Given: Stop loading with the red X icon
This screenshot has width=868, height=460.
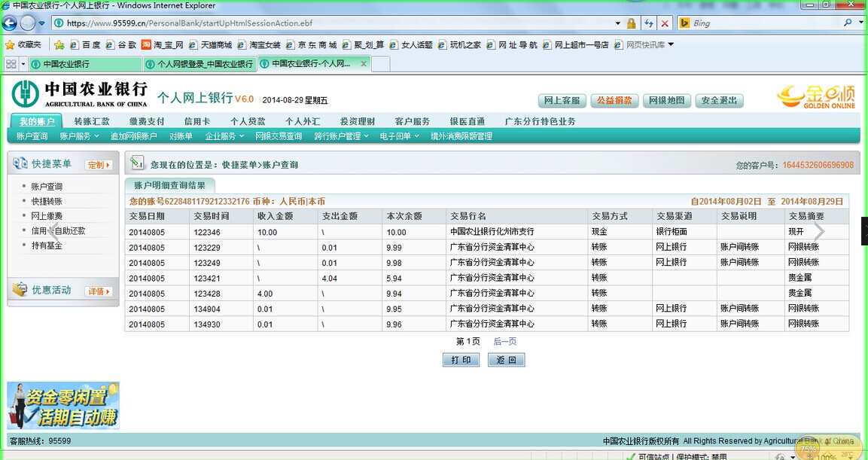Looking at the screenshot, I should click(665, 23).
